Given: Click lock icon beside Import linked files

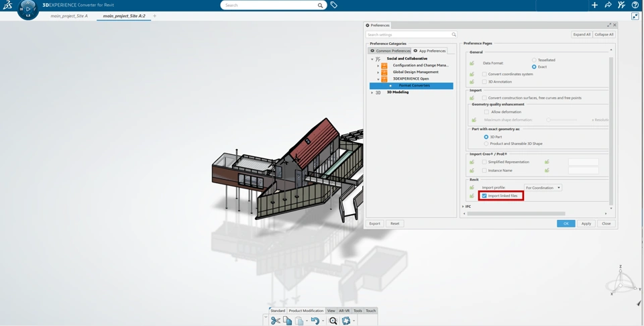Looking at the screenshot, I should 472,196.
